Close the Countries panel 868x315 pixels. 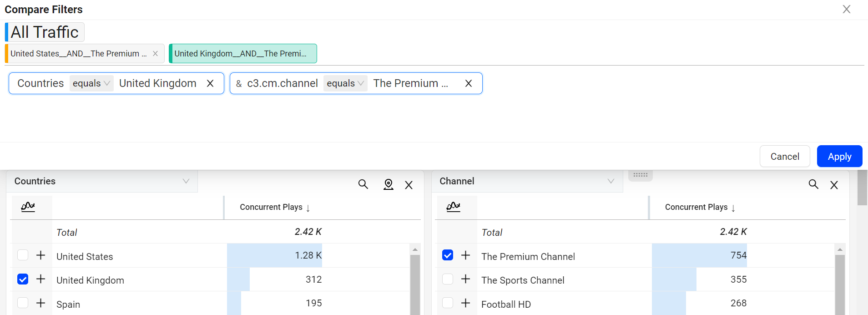[x=409, y=185]
